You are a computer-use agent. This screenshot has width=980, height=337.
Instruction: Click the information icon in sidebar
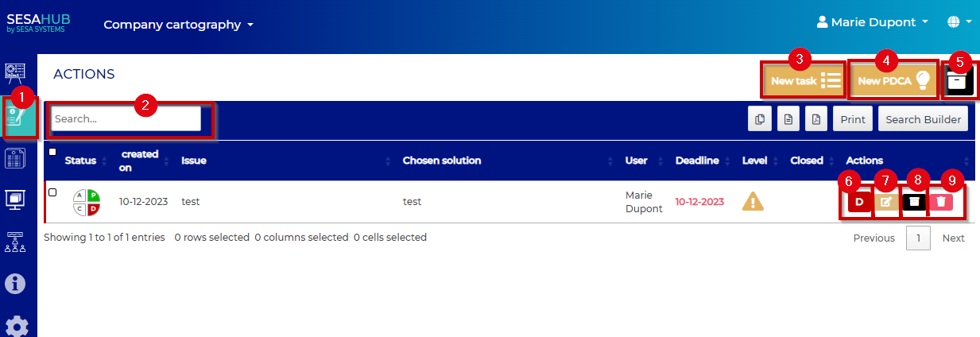pos(16,284)
